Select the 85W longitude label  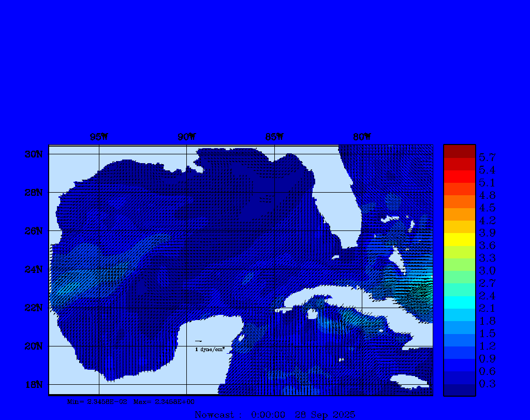(x=274, y=137)
